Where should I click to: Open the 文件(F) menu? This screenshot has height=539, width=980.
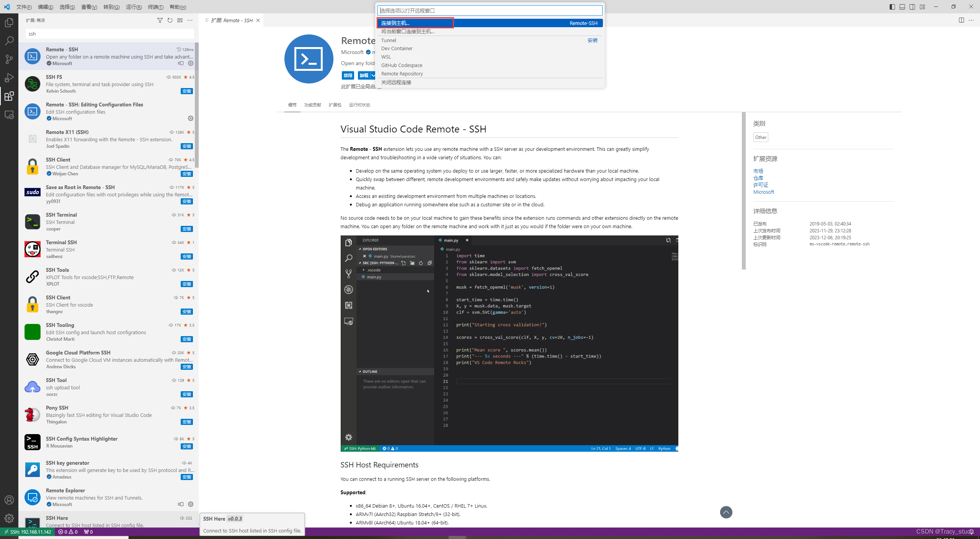pyautogui.click(x=24, y=7)
